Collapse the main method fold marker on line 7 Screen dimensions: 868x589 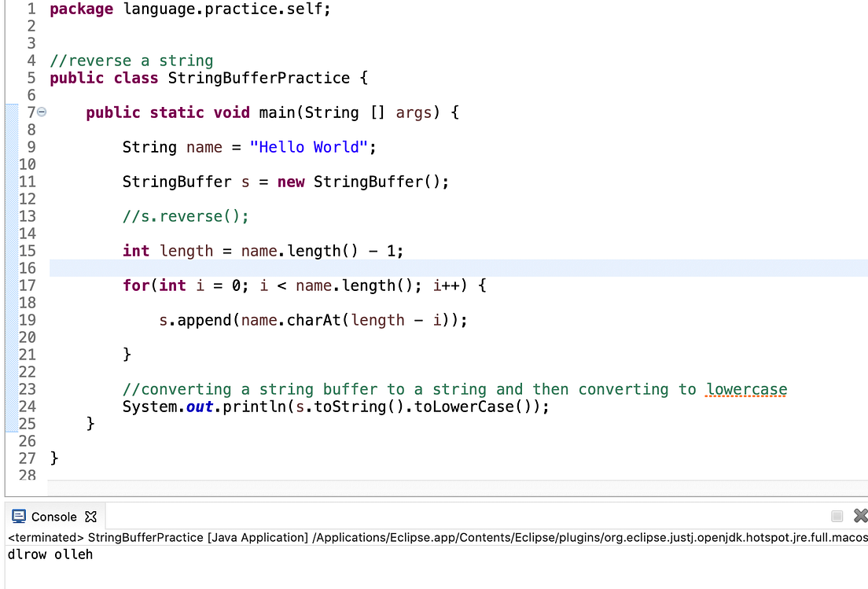pyautogui.click(x=42, y=112)
